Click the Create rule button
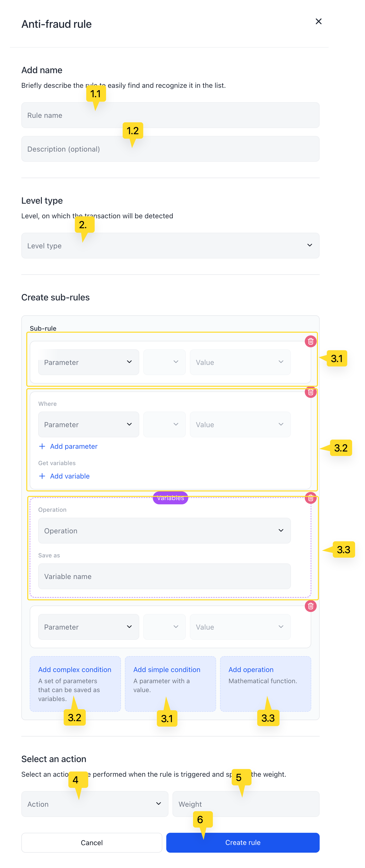This screenshot has height=868, width=365. click(x=243, y=842)
